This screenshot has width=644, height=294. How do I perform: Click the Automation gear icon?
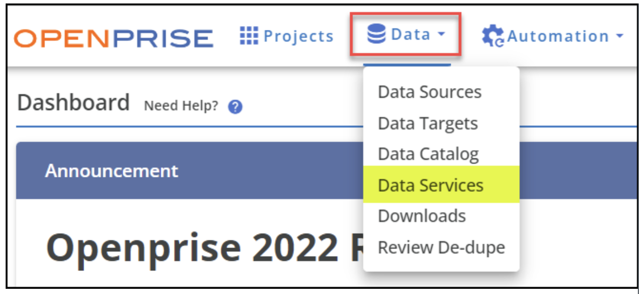tap(493, 36)
